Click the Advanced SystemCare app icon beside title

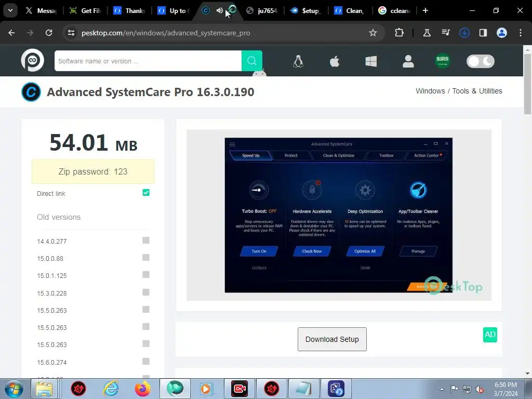(31, 92)
